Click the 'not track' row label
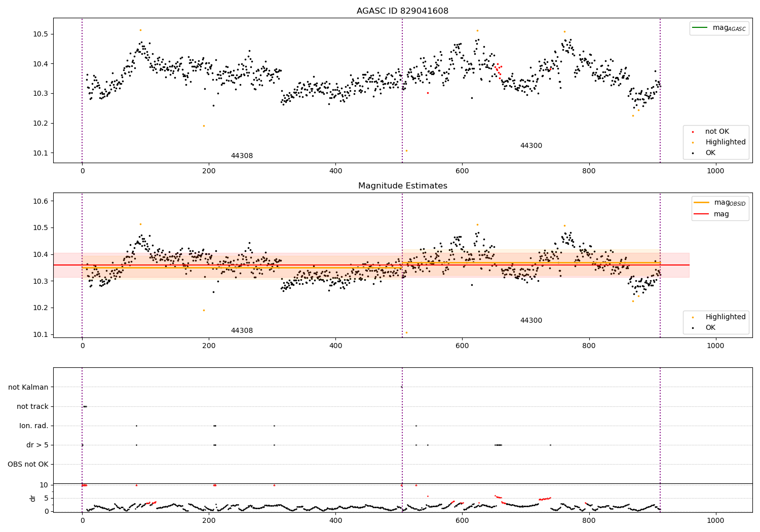Image resolution: width=760 pixels, height=532 pixels. (32, 407)
